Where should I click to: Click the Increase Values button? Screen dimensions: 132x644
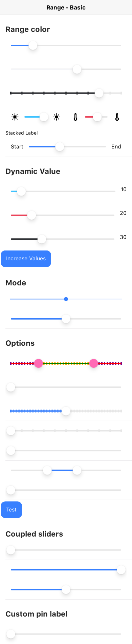coord(26,259)
